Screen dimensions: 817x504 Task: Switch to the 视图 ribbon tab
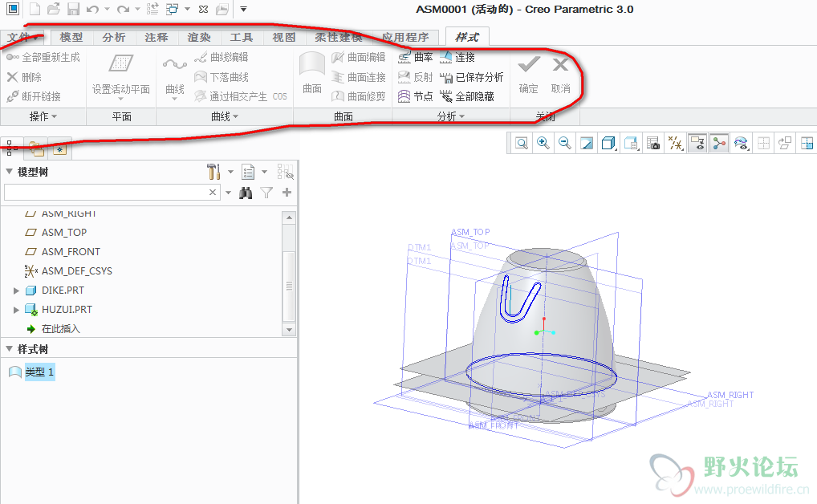point(284,38)
